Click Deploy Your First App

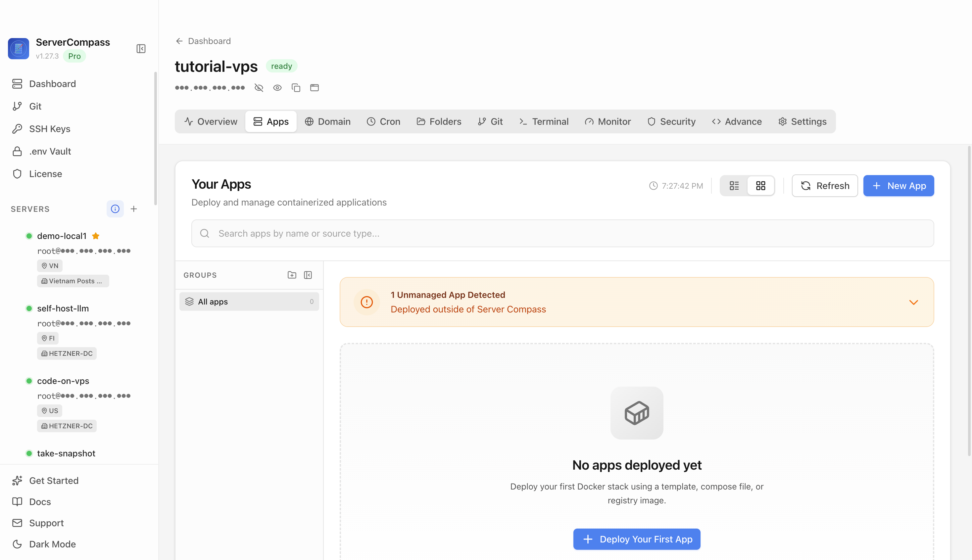pyautogui.click(x=637, y=539)
